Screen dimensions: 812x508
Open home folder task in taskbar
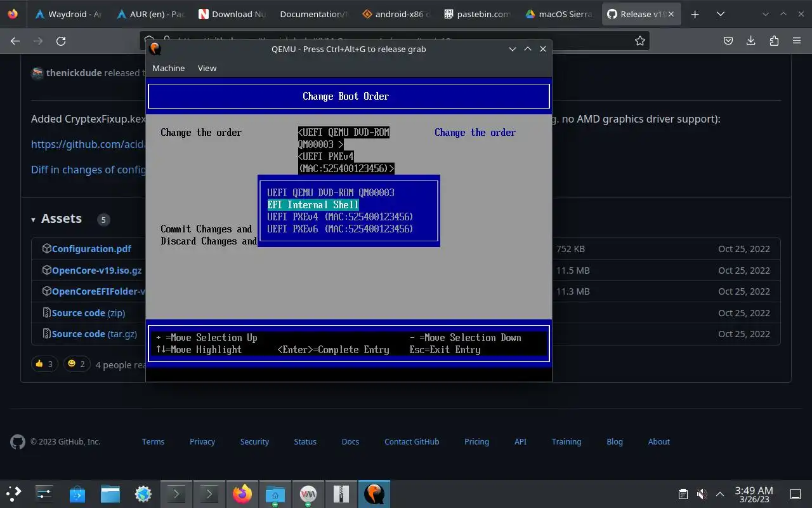[275, 493]
